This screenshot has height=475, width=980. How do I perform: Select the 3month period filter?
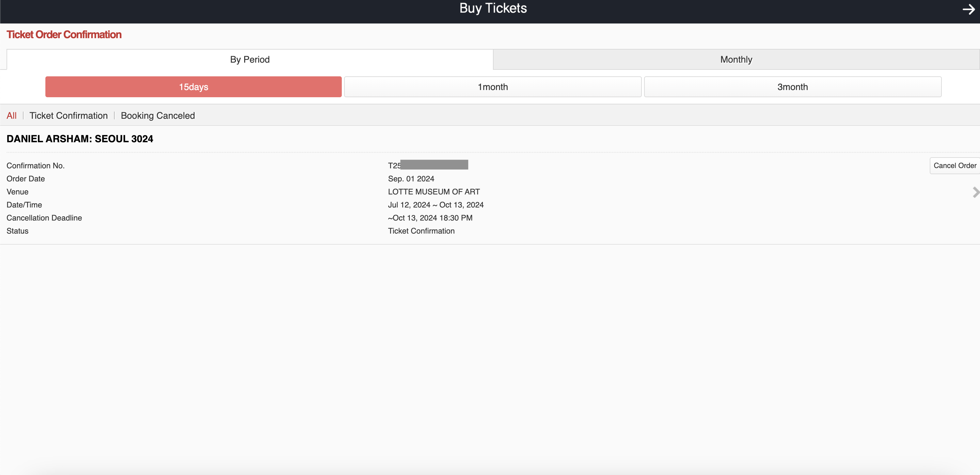tap(792, 87)
